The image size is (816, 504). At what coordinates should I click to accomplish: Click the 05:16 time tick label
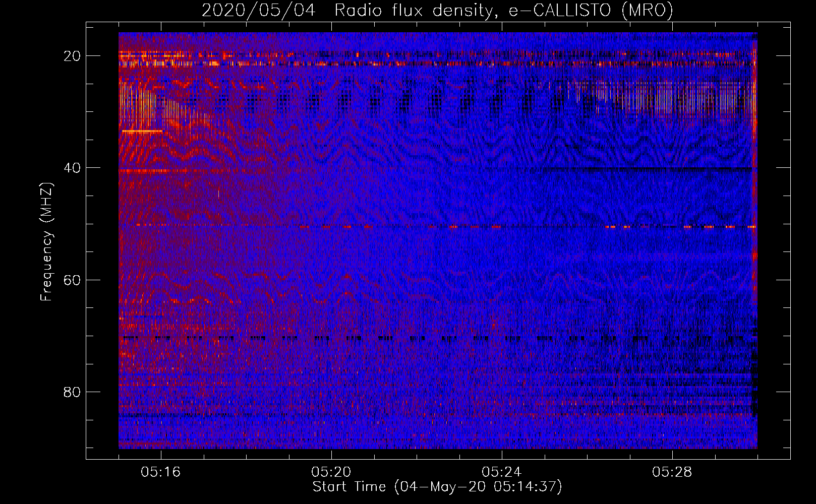coord(161,472)
